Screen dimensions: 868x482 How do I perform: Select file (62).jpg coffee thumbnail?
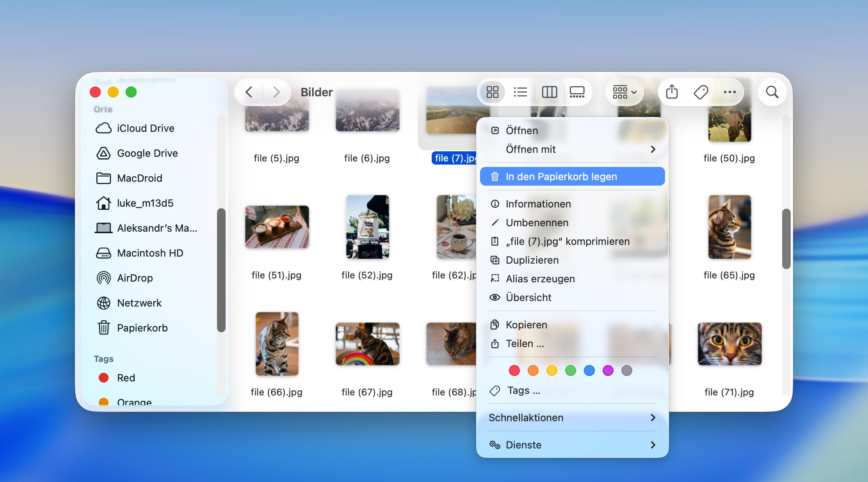pyautogui.click(x=456, y=227)
